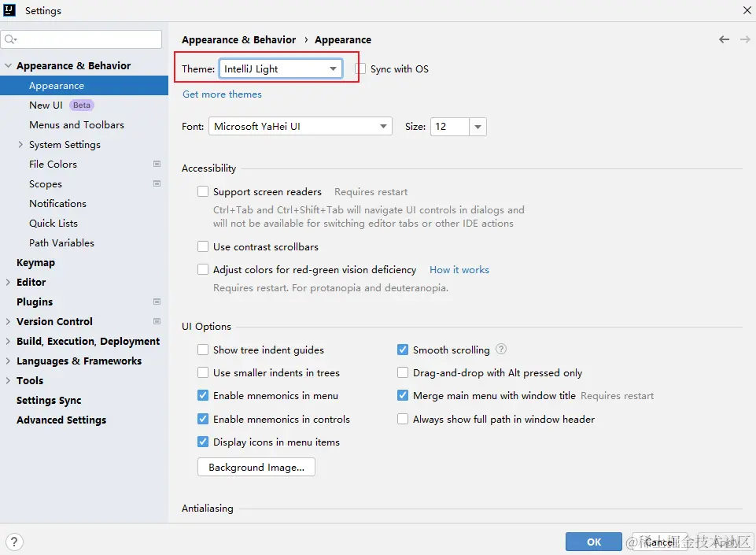756x555 pixels.
Task: Close the Settings window
Action: coord(747,10)
